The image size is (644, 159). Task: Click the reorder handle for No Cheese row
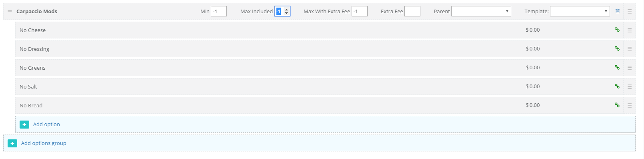coord(630,30)
